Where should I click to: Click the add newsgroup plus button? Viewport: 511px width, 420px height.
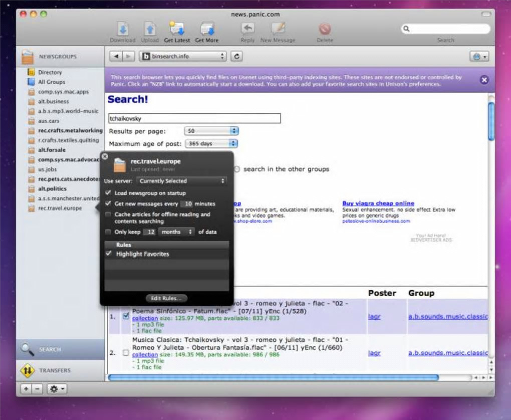point(26,389)
